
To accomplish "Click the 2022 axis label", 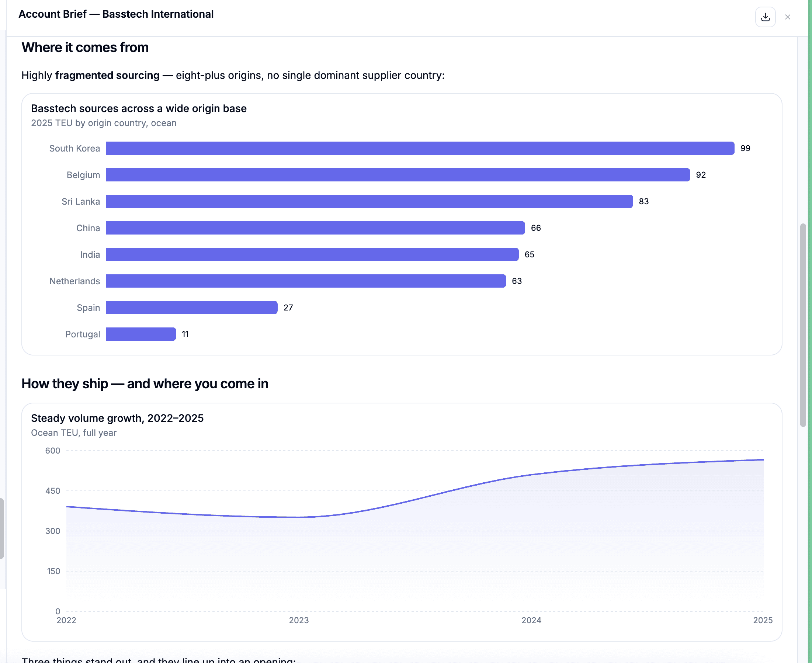I will pyautogui.click(x=66, y=620).
